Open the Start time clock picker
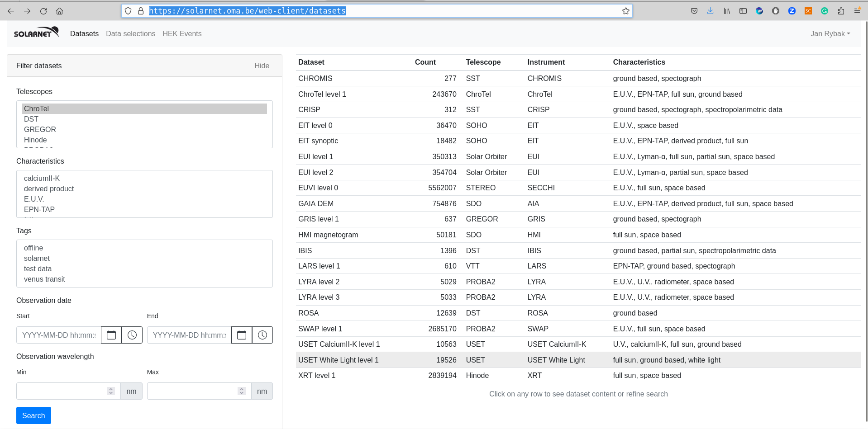Viewport: 868px width, 429px height. (x=132, y=335)
